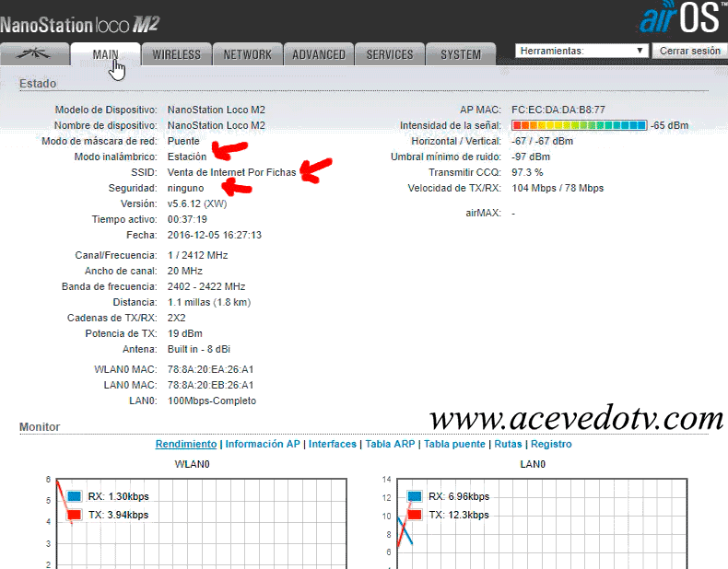
Task: Click the WLAN0 throughput graph title
Action: point(192,464)
